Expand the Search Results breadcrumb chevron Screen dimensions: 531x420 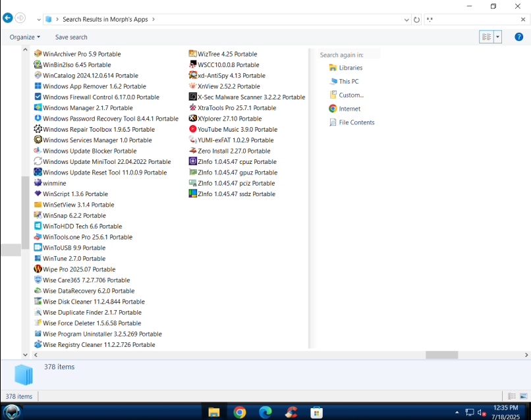(154, 19)
